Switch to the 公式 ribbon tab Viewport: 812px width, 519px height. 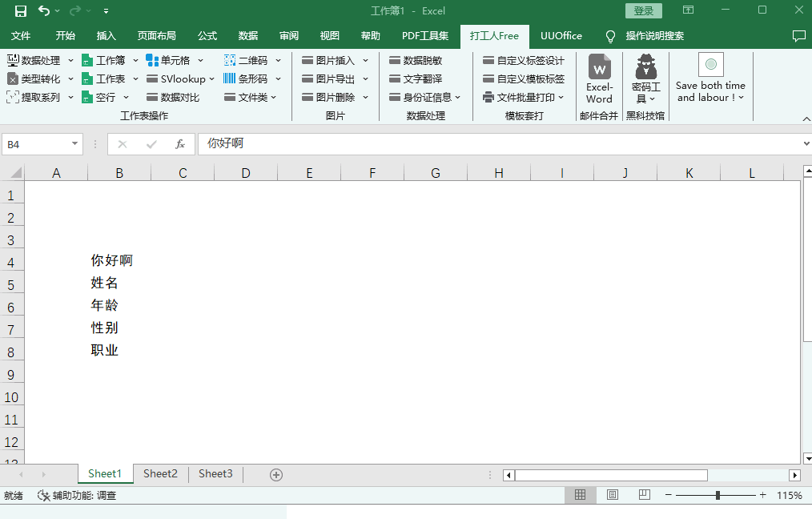pyautogui.click(x=207, y=36)
